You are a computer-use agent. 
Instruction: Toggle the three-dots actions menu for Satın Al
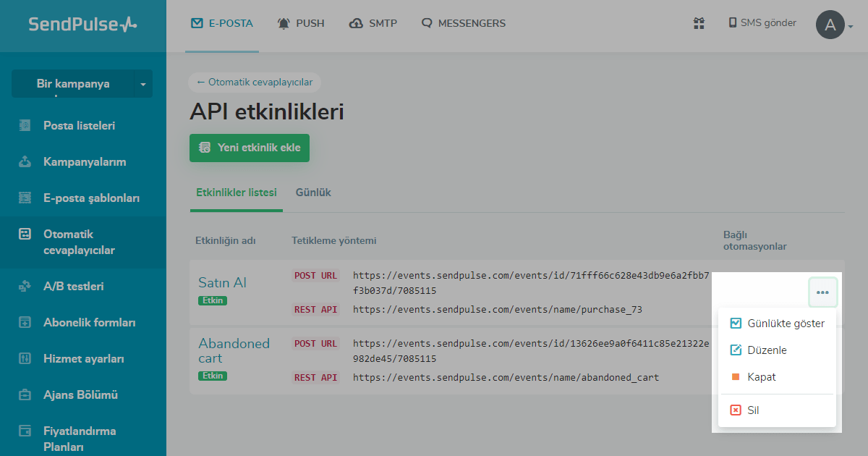coord(822,292)
